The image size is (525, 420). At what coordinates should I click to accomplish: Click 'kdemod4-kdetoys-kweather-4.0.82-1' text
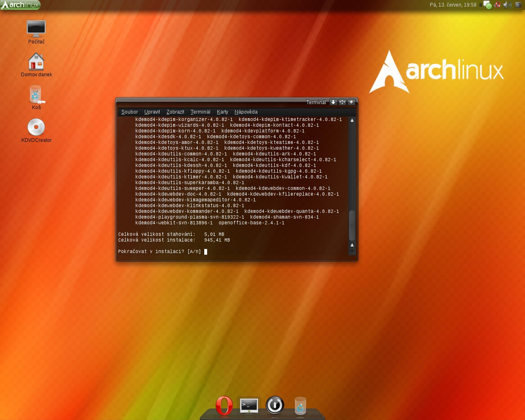pyautogui.click(x=272, y=148)
